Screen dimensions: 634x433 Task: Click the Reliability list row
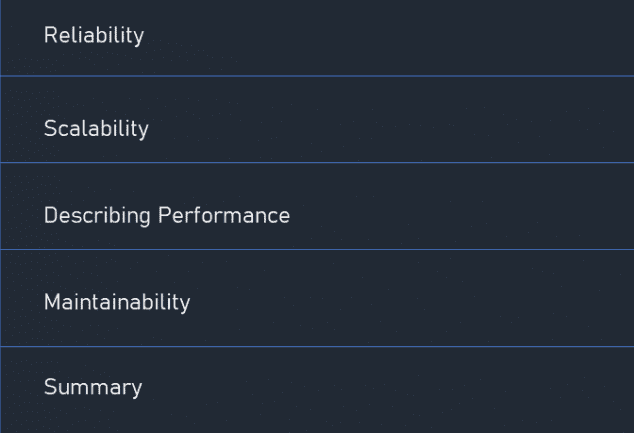pyautogui.click(x=317, y=37)
